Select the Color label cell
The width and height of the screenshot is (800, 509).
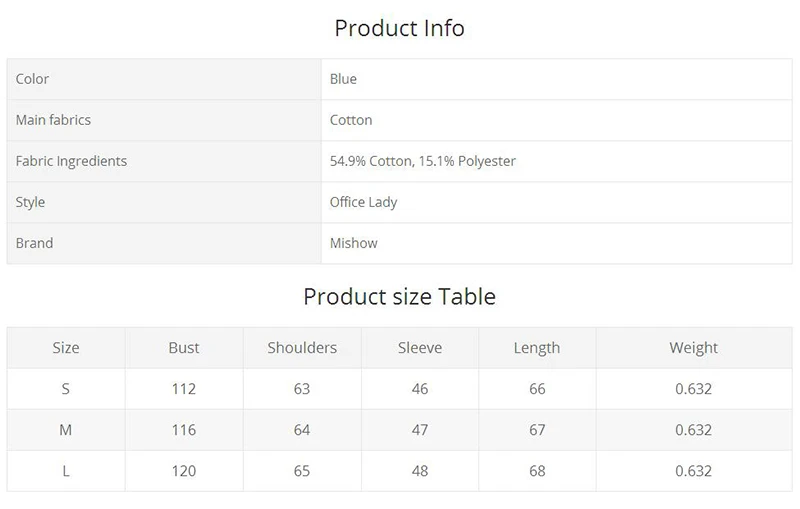tap(164, 79)
